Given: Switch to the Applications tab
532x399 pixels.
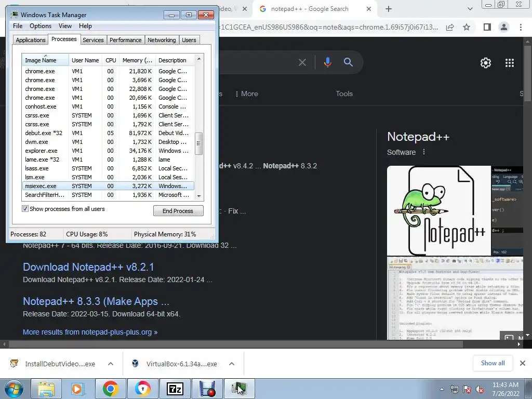Looking at the screenshot, I should [x=31, y=40].
